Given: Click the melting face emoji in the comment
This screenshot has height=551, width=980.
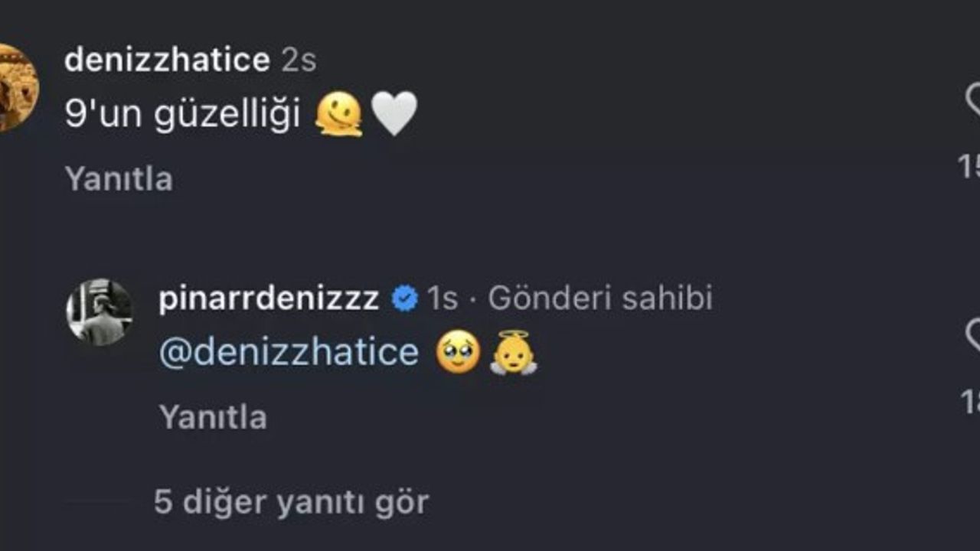Looking at the screenshot, I should click(x=339, y=116).
